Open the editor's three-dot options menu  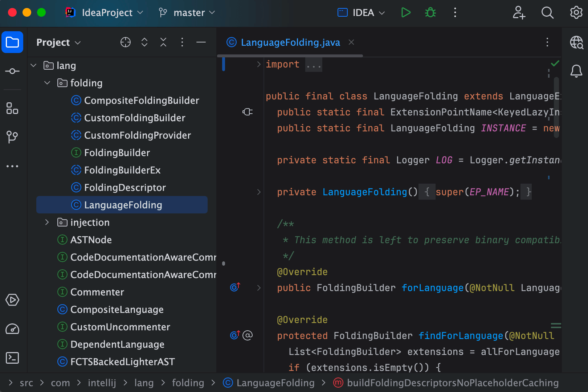click(547, 42)
